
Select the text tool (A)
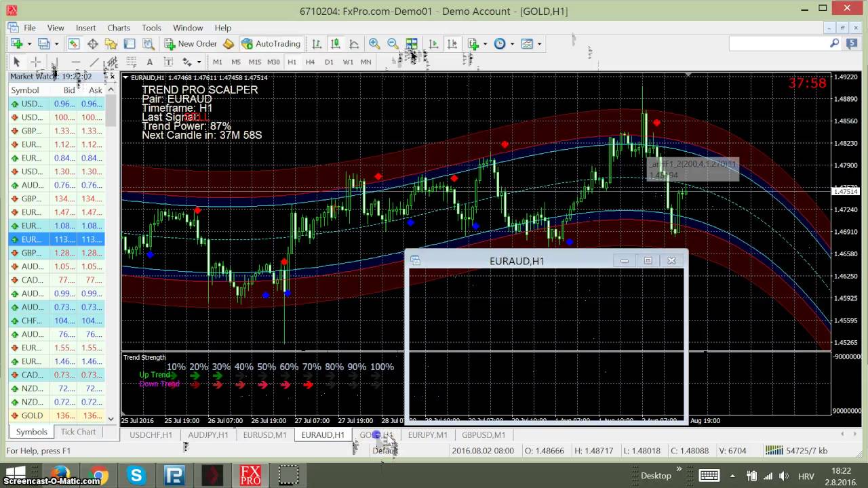click(150, 62)
